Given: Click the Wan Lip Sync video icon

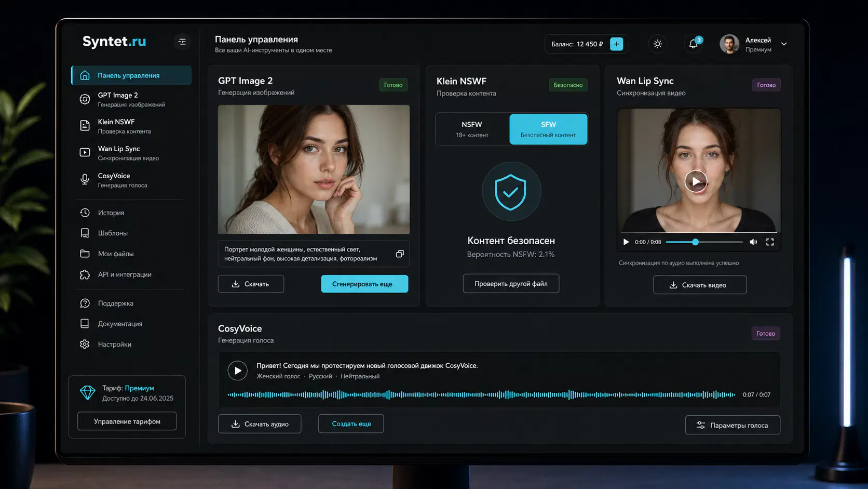Looking at the screenshot, I should (85, 152).
